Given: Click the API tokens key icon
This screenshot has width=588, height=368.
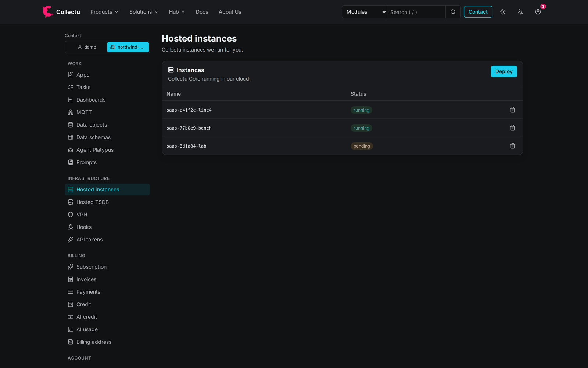Looking at the screenshot, I should [71, 240].
